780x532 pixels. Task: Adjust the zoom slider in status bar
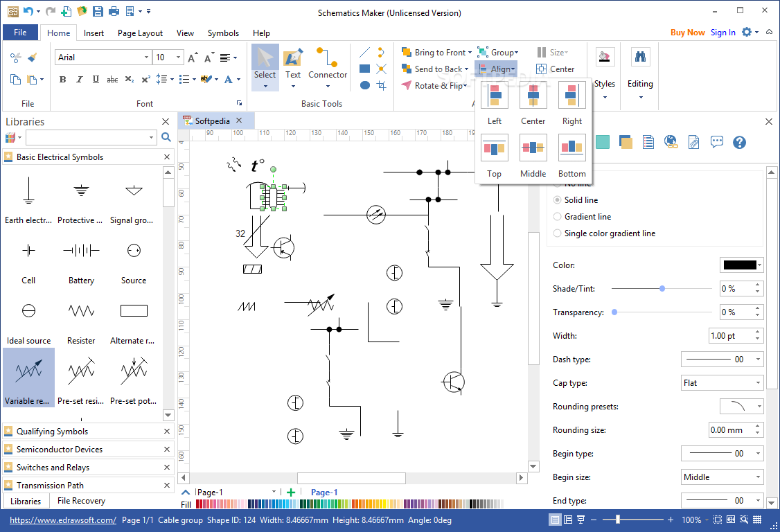click(617, 520)
